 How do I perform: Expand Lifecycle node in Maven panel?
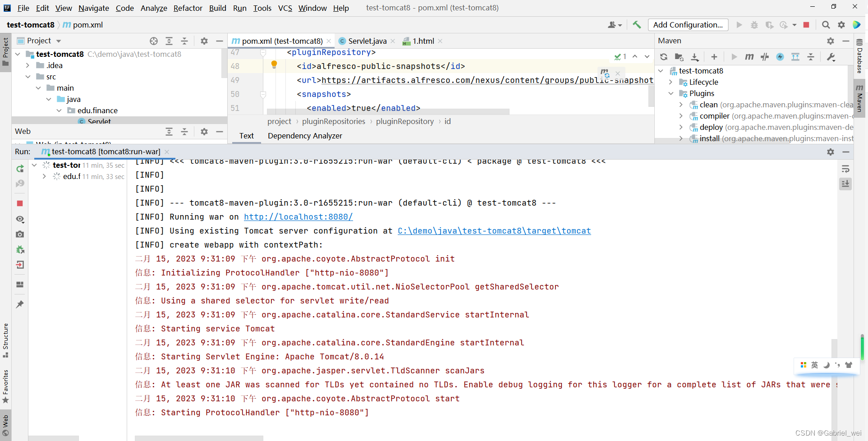pyautogui.click(x=671, y=82)
